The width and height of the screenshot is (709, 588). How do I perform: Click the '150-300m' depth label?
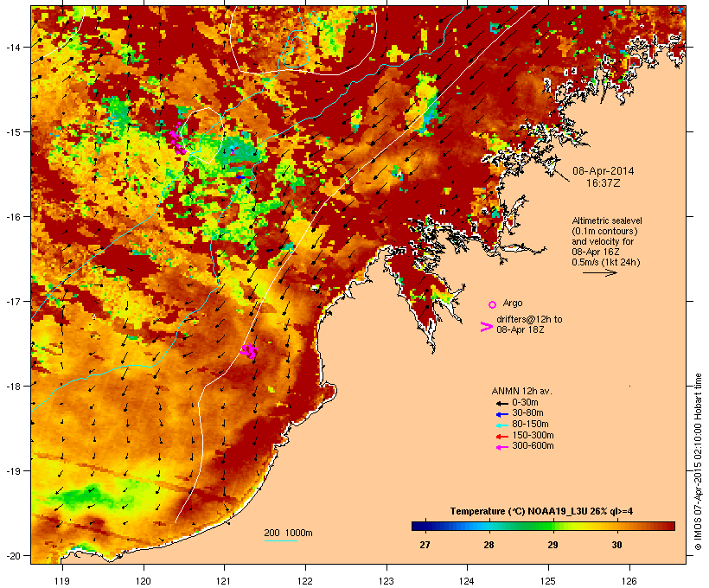click(x=533, y=435)
